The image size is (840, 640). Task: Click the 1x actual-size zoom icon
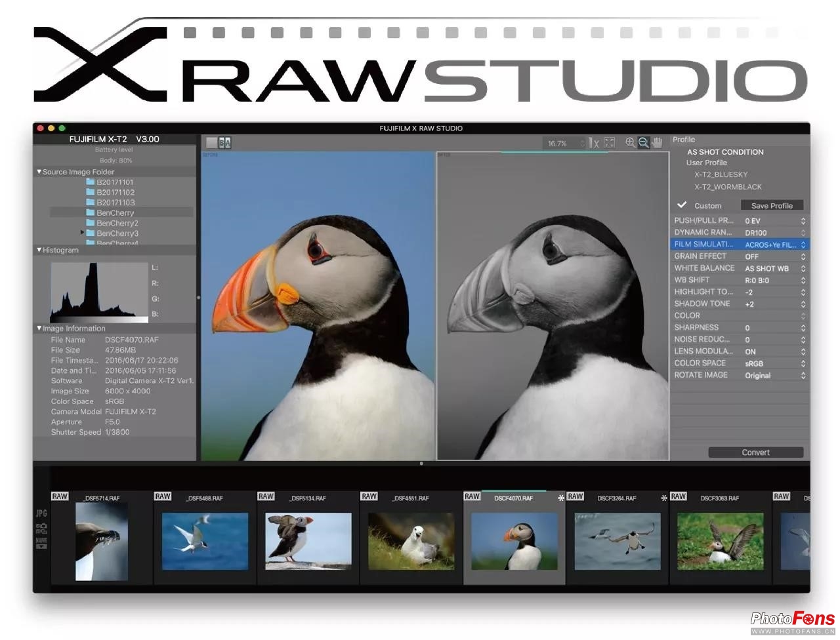pos(594,143)
